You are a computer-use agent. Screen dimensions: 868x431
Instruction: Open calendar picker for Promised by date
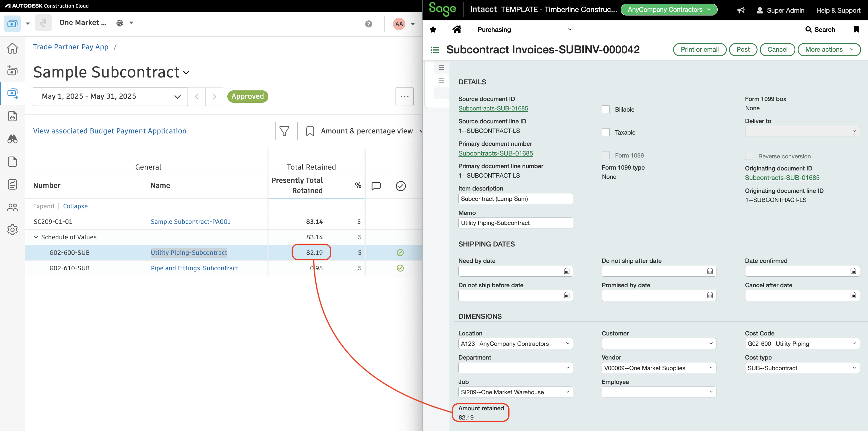point(710,295)
